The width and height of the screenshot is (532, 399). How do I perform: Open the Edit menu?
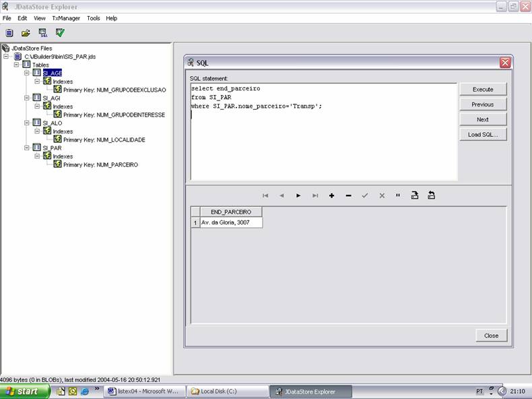22,18
